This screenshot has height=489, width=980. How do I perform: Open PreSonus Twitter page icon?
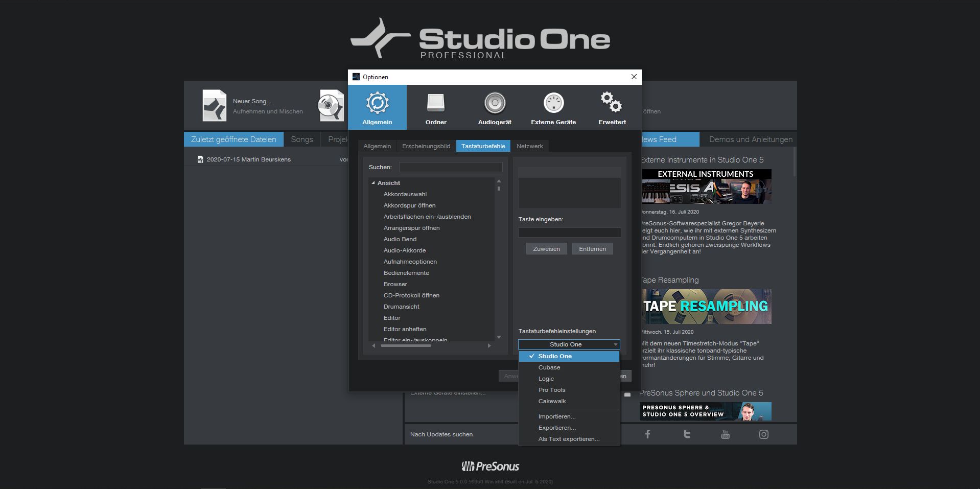687,434
